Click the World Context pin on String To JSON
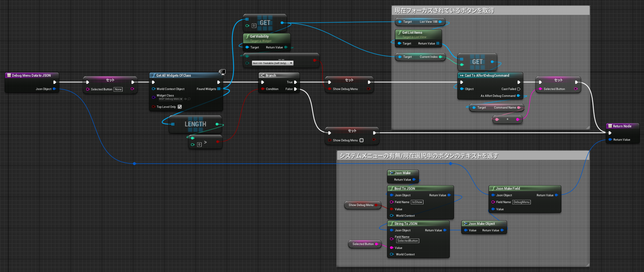The image size is (644, 272). pyautogui.click(x=392, y=254)
